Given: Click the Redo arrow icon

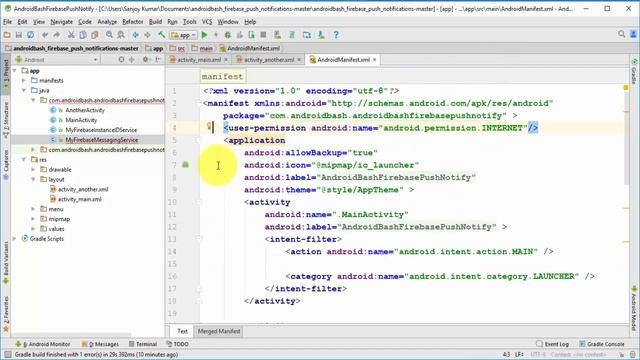Looking at the screenshot, I should click(57, 35).
